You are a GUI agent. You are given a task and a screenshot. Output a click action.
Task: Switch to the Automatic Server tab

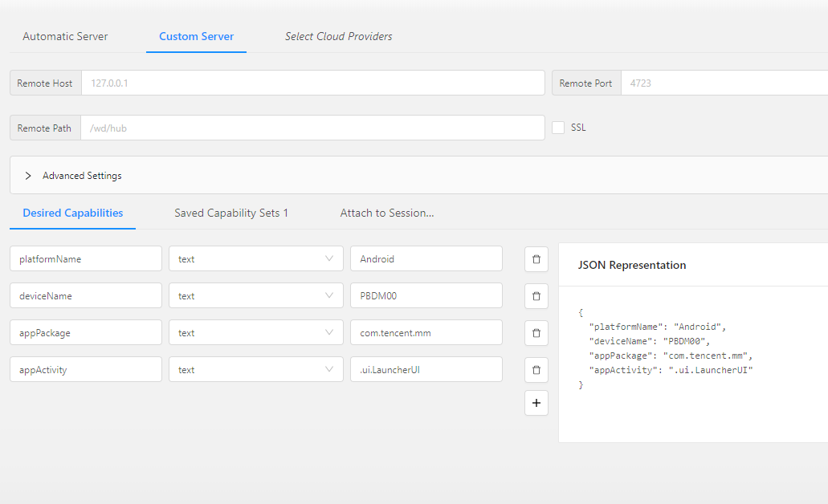[65, 36]
